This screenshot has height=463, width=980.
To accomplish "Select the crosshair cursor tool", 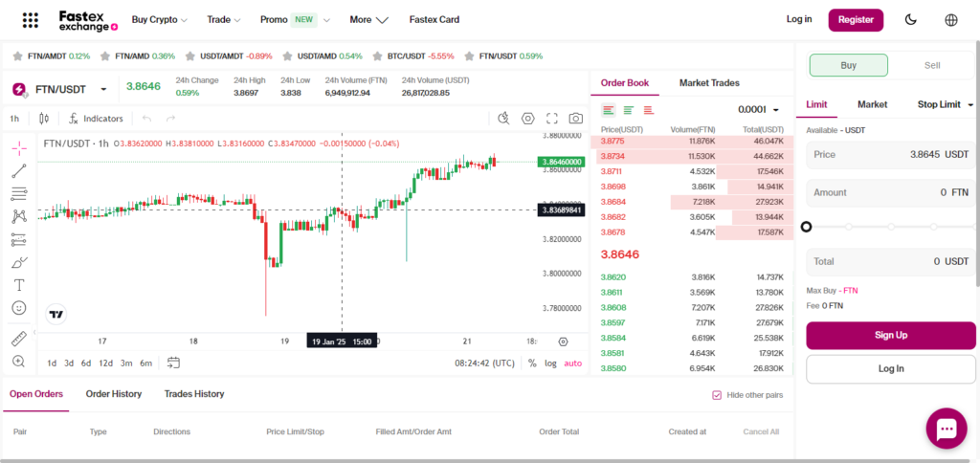I will 19,148.
